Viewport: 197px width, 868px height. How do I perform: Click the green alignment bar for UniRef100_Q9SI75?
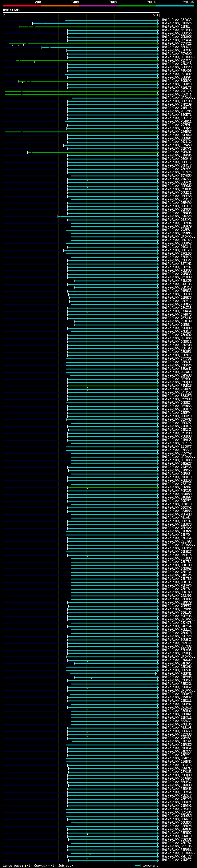82,91
